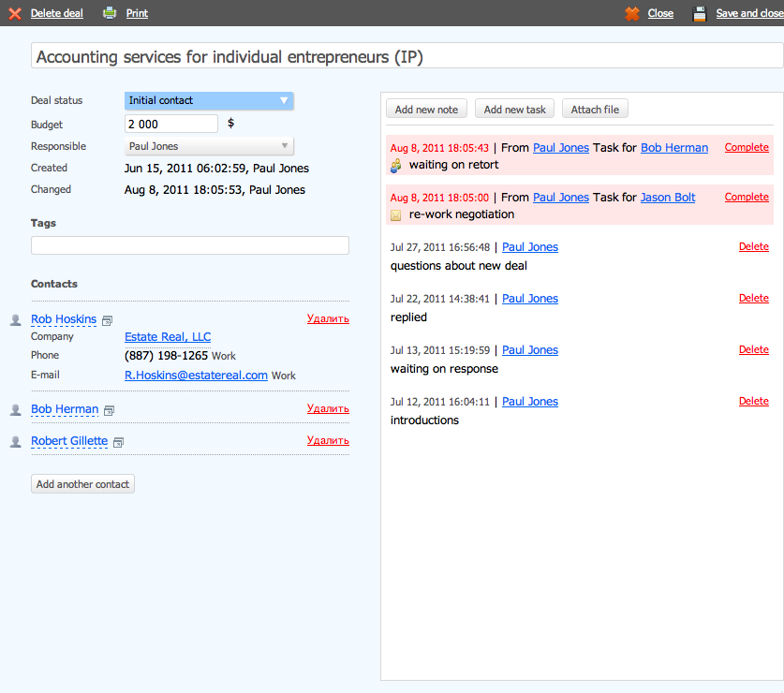
Task: Open the Responsible dropdown showing Paul Jones
Action: click(x=209, y=146)
